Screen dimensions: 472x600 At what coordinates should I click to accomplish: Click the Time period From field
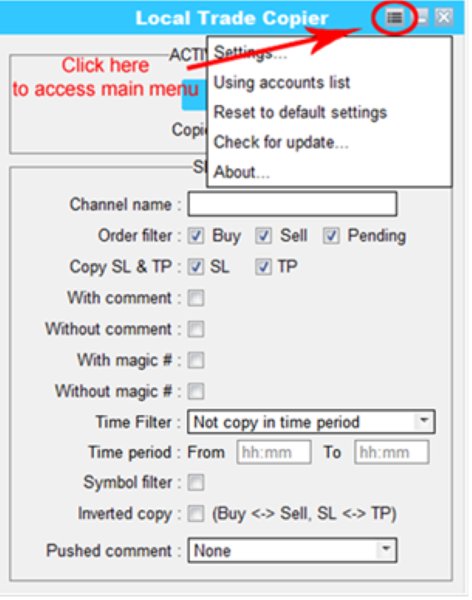pyautogui.click(x=274, y=452)
